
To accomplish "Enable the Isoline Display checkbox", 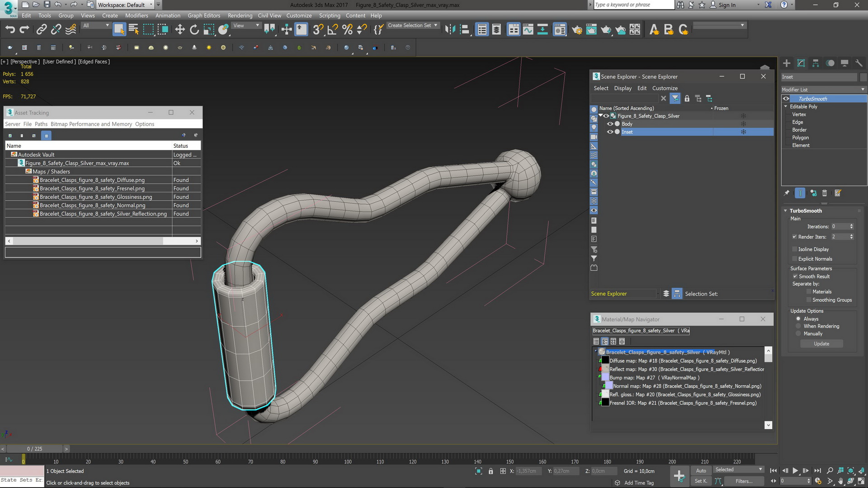I will 794,249.
